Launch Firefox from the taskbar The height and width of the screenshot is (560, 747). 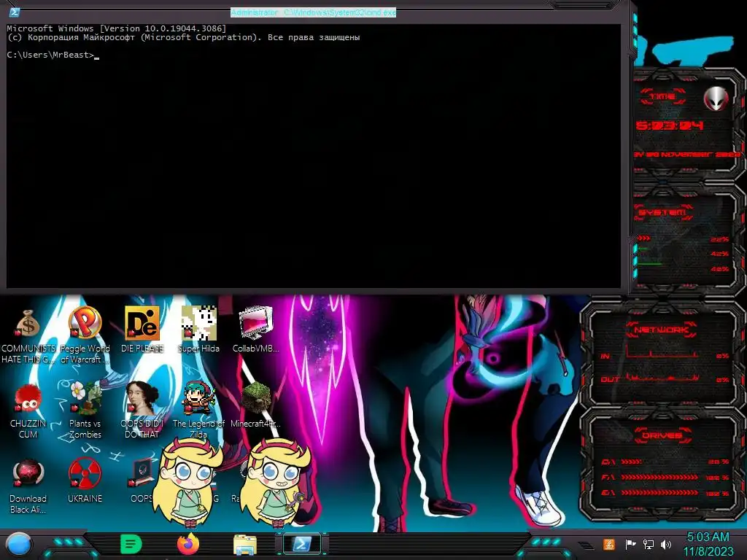coord(188,544)
